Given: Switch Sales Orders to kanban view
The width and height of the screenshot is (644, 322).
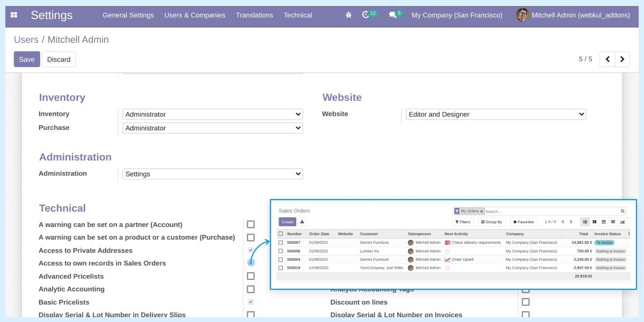Looking at the screenshot, I should click(595, 222).
